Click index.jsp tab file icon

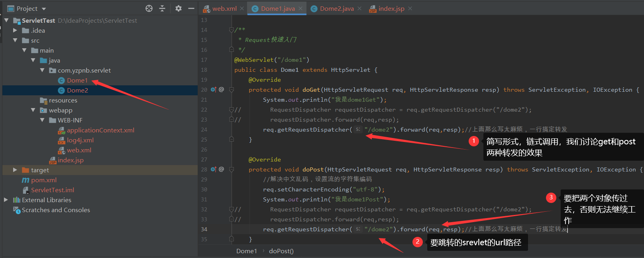click(x=373, y=8)
